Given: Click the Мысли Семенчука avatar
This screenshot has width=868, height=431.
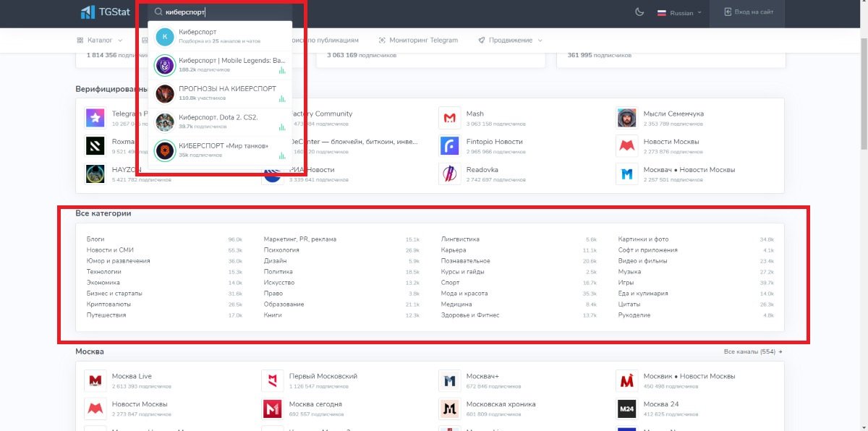Looking at the screenshot, I should [626, 117].
